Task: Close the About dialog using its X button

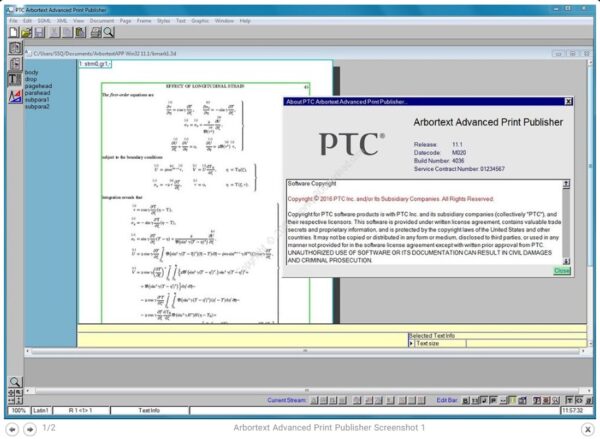Action: click(x=569, y=101)
